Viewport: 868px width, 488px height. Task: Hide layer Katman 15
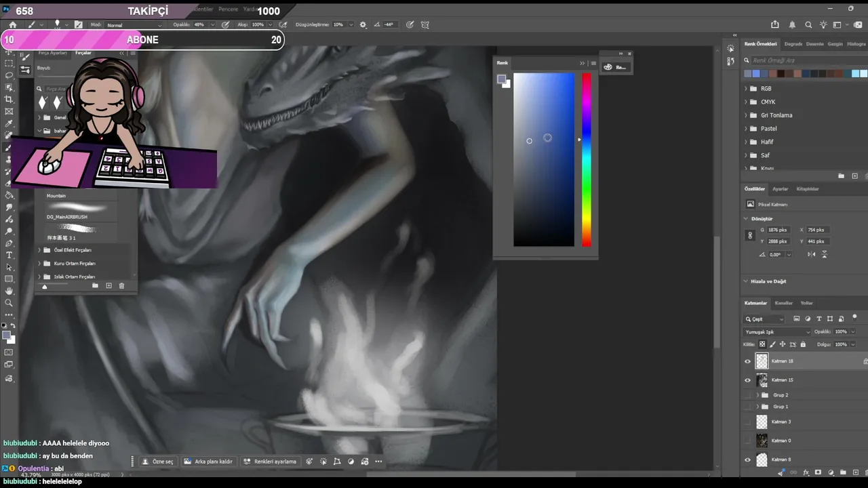(x=748, y=380)
